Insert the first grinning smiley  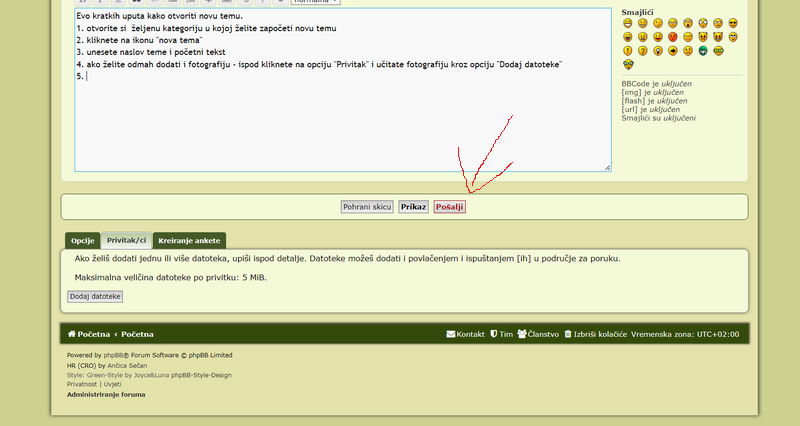[628, 23]
